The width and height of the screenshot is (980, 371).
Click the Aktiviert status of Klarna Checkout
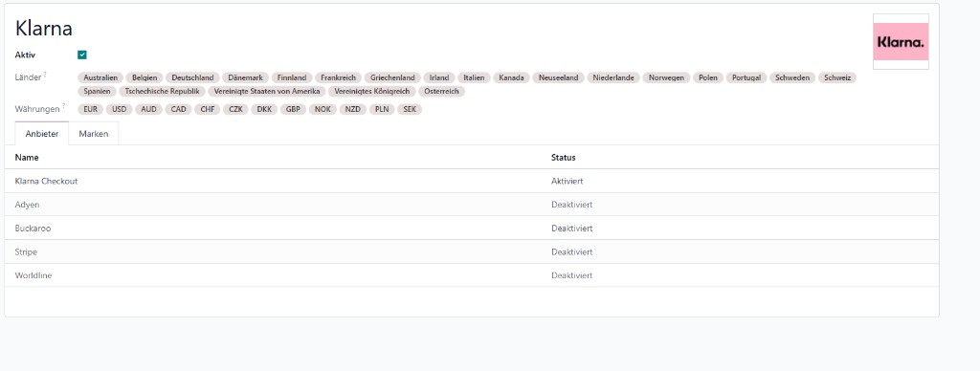(568, 181)
